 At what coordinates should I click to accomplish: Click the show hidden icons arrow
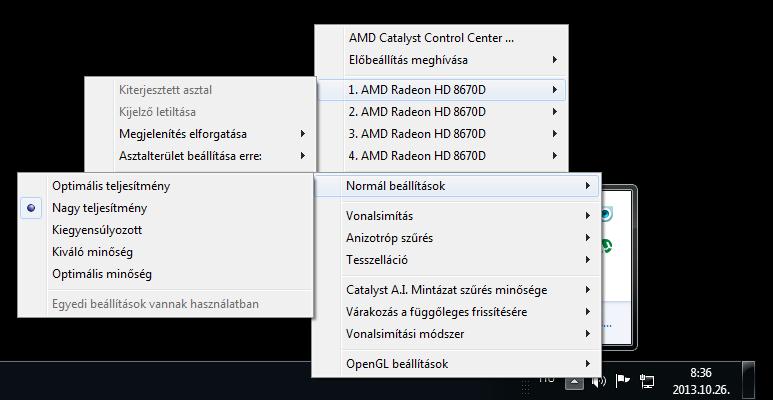coord(574,381)
